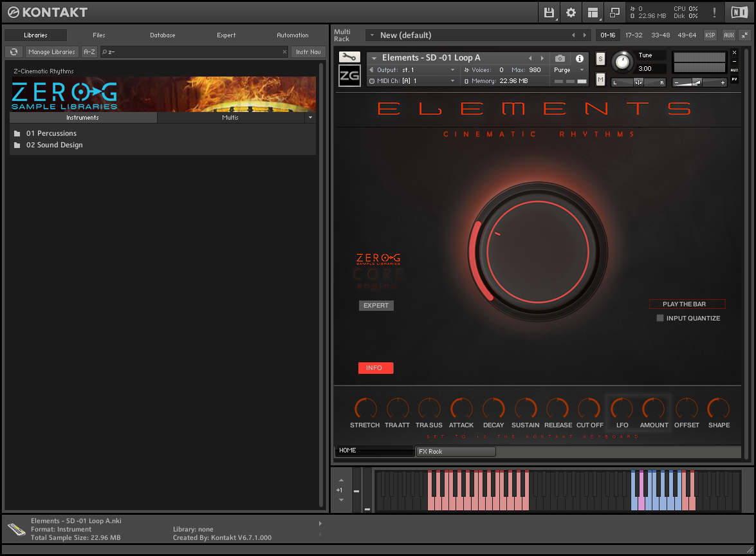Click the save file icon in the toolbar

[549, 12]
